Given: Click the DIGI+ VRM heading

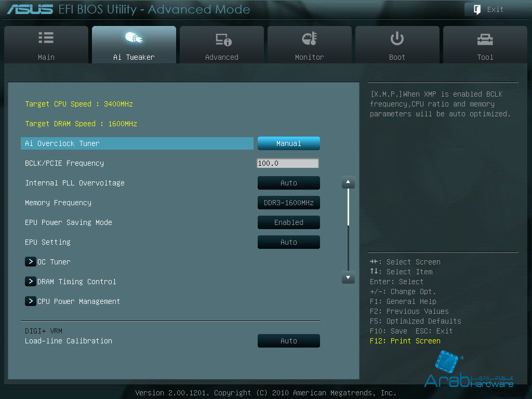Looking at the screenshot, I should [x=44, y=331].
